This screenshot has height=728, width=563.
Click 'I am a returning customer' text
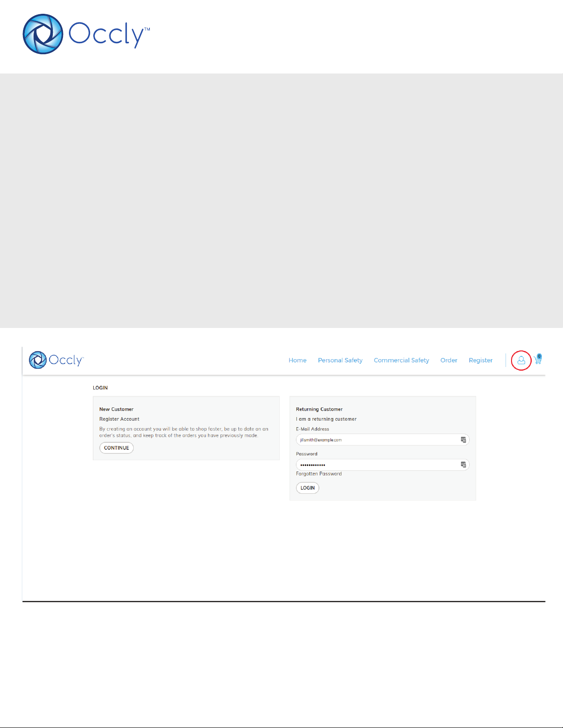tap(326, 419)
